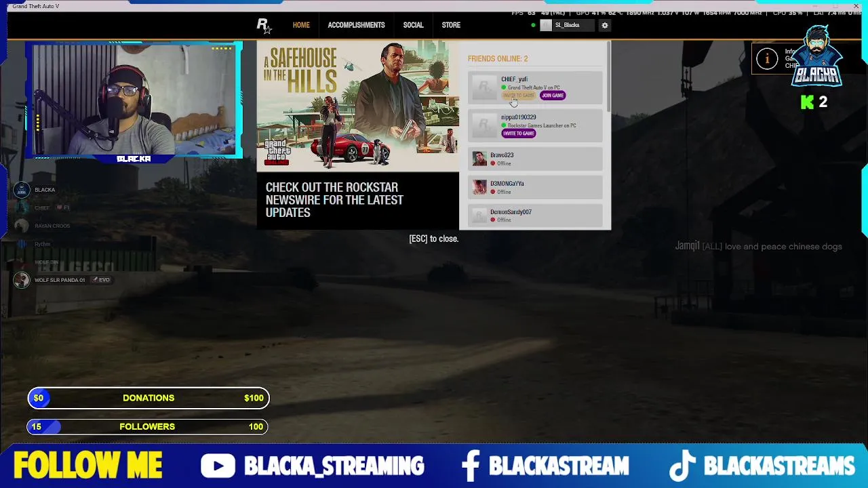The width and height of the screenshot is (868, 488).
Task: Click RAYAN CROOS's voice chat avatar
Action: (x=22, y=226)
